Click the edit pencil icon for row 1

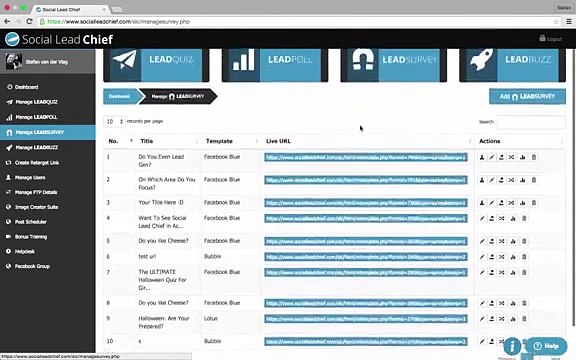pyautogui.click(x=492, y=157)
